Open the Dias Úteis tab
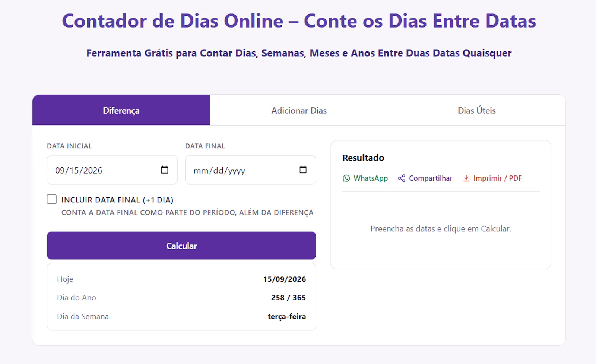The image size is (596, 364). [x=476, y=110]
